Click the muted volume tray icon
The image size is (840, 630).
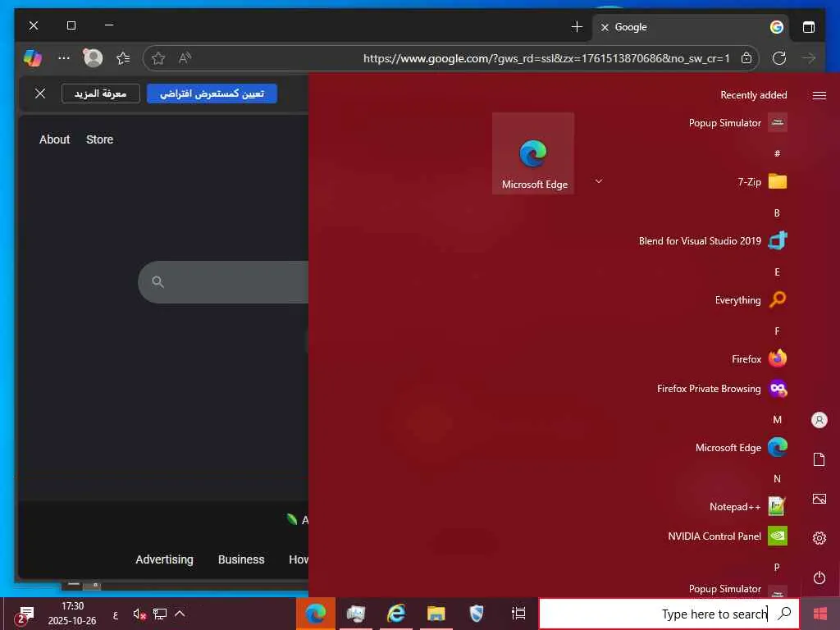click(139, 614)
